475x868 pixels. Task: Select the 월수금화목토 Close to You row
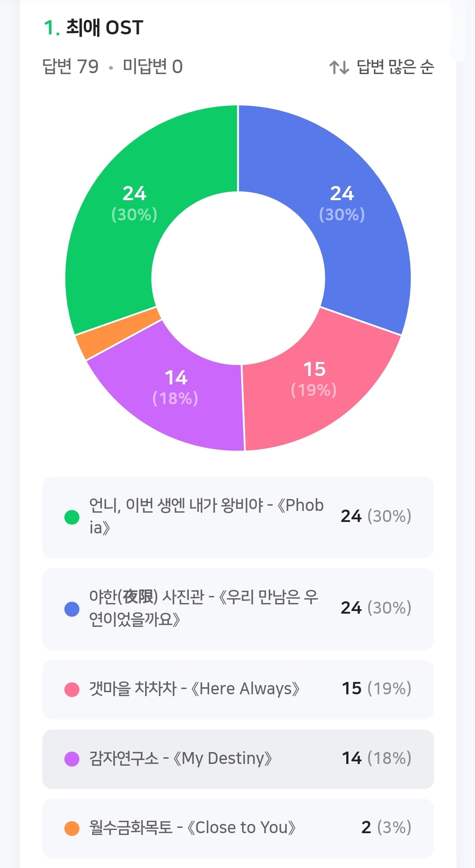(238, 828)
